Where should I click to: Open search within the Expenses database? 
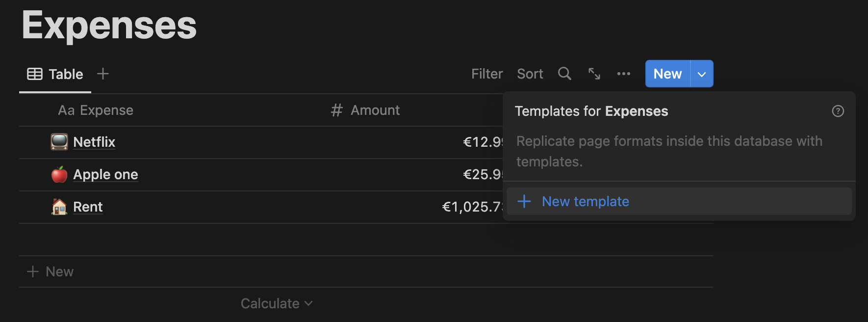(x=564, y=74)
